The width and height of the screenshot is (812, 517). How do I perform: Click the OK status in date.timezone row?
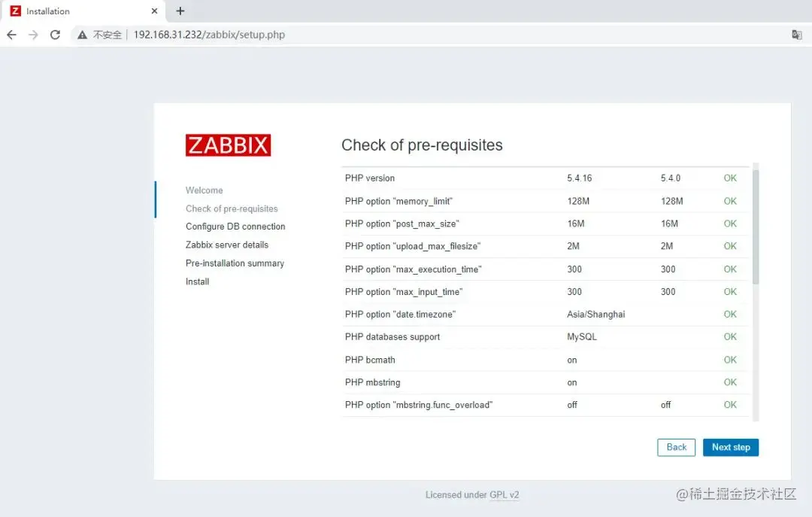729,315
